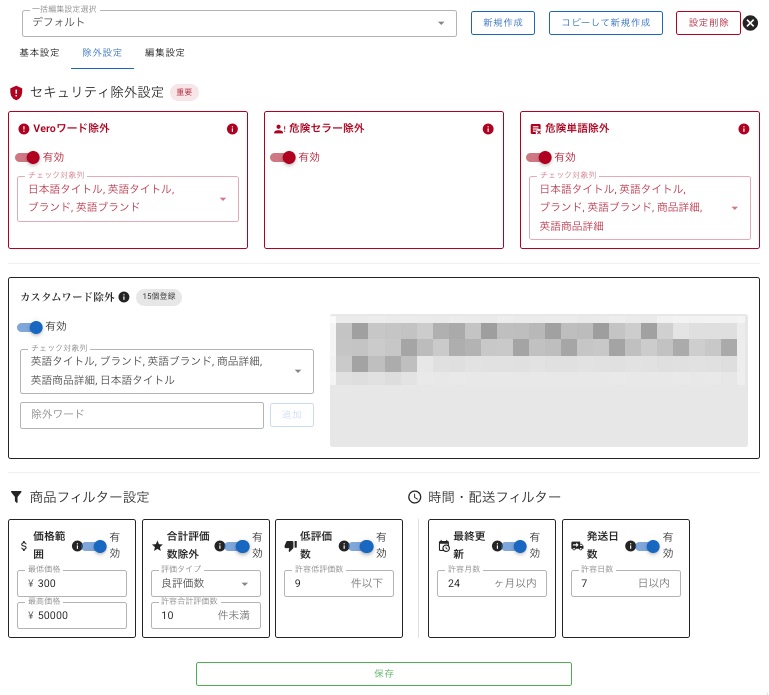
Task: Open the 編集設定 tab
Action: (164, 53)
